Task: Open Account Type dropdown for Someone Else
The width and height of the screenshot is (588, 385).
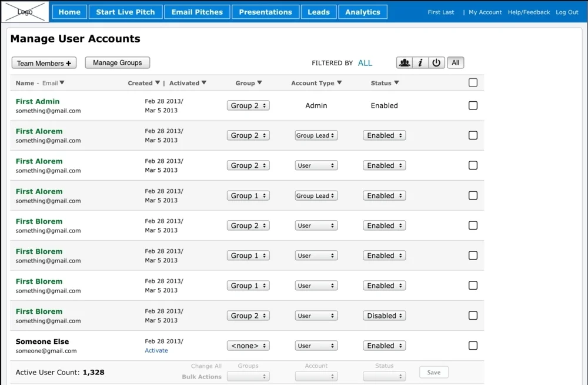Action: (316, 346)
